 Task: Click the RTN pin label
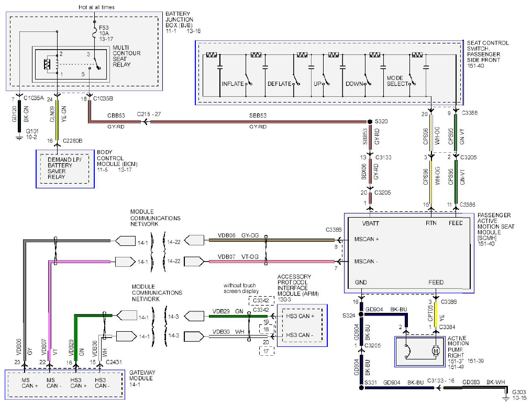tap(431, 223)
